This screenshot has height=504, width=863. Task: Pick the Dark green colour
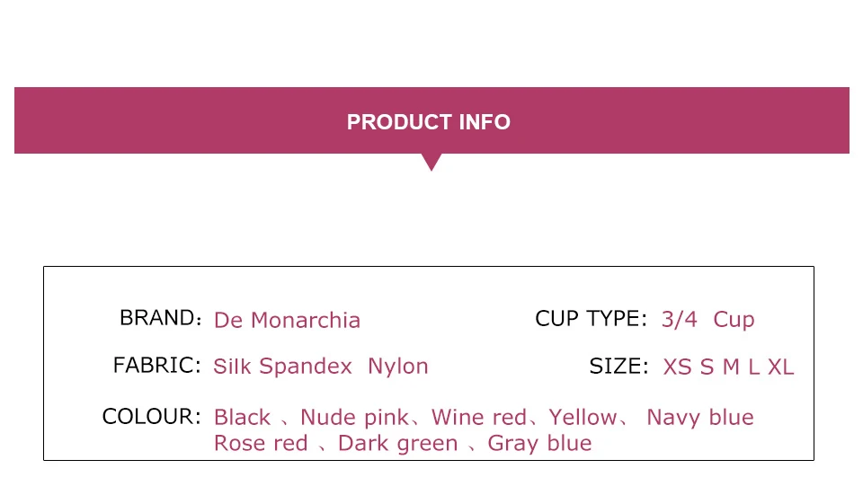pyautogui.click(x=397, y=444)
